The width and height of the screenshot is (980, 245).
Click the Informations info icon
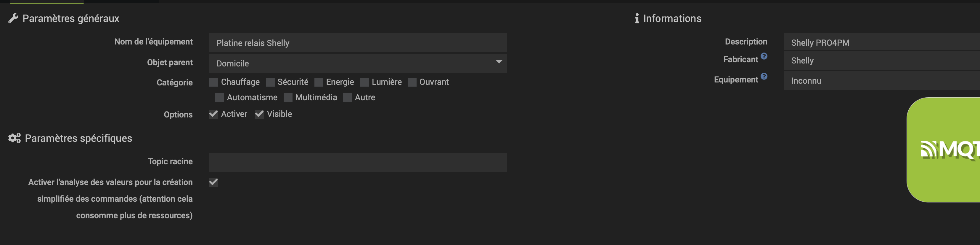click(x=637, y=18)
